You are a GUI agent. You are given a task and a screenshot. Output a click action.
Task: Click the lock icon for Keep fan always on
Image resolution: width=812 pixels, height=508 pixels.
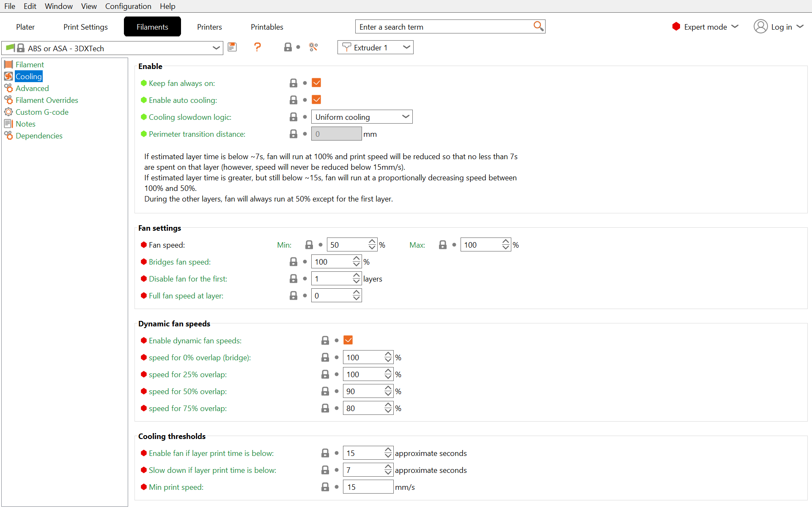pos(294,83)
